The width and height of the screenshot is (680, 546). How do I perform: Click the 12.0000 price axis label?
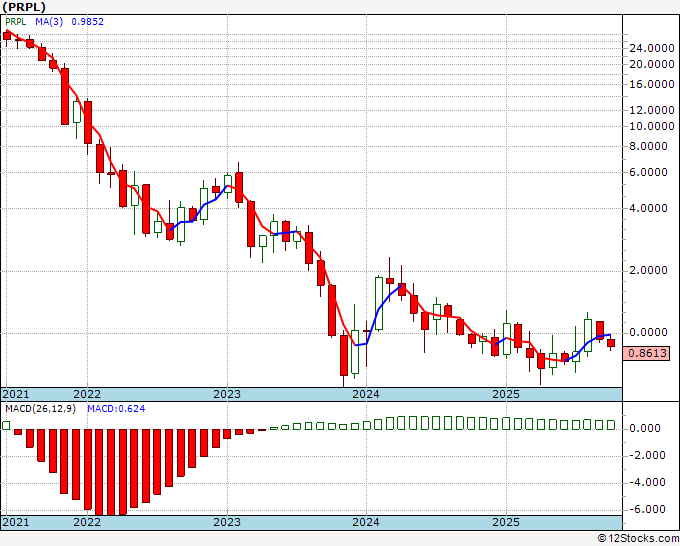pyautogui.click(x=652, y=111)
